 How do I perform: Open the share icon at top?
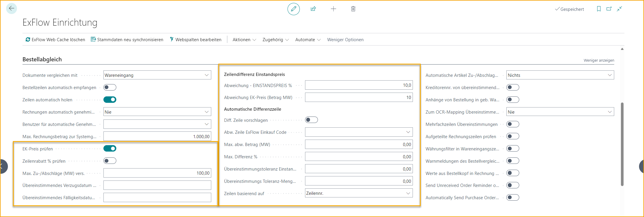click(313, 9)
